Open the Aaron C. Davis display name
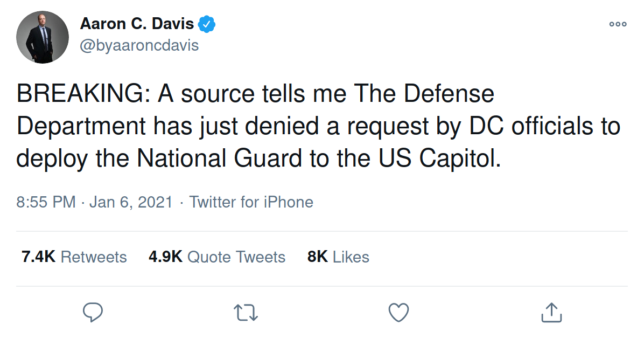 click(138, 24)
